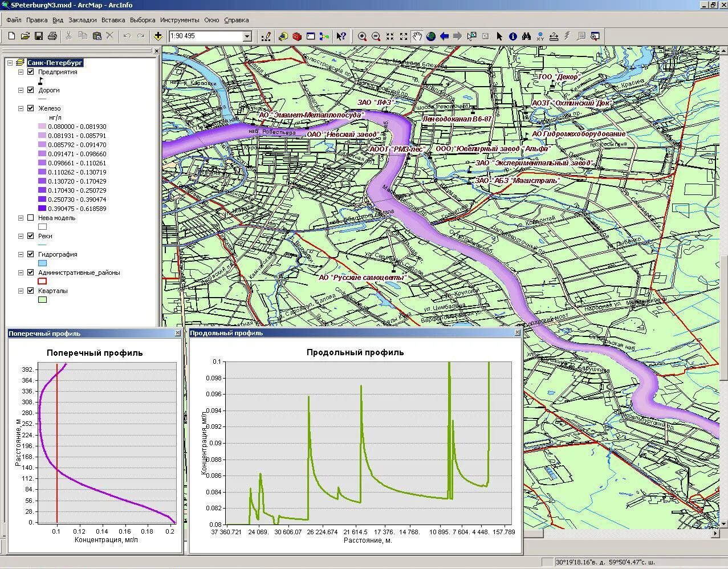Open the Command Line window
Viewport: 728px width, 569px height.
(x=311, y=36)
